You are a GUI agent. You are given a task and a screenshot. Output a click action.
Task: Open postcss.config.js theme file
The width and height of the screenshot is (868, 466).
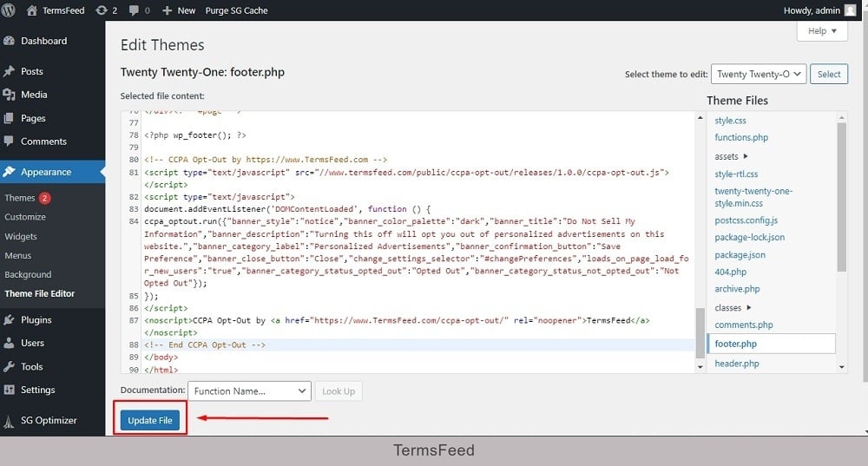pyautogui.click(x=746, y=220)
